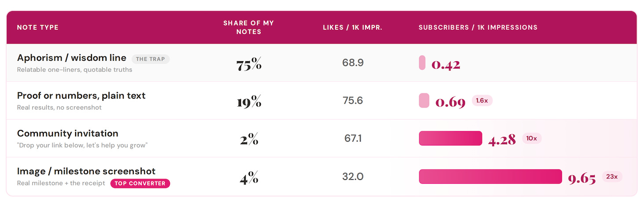Click the NOTE TYPE column header

(x=38, y=27)
